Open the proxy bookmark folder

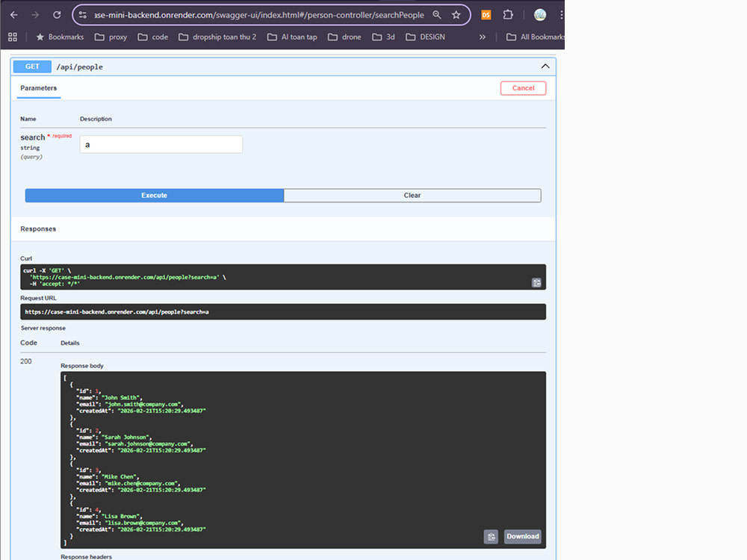(111, 37)
